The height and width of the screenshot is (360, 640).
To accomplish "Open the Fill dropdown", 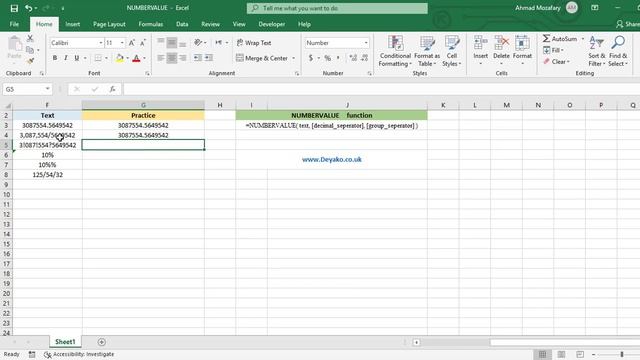I will tap(553, 50).
